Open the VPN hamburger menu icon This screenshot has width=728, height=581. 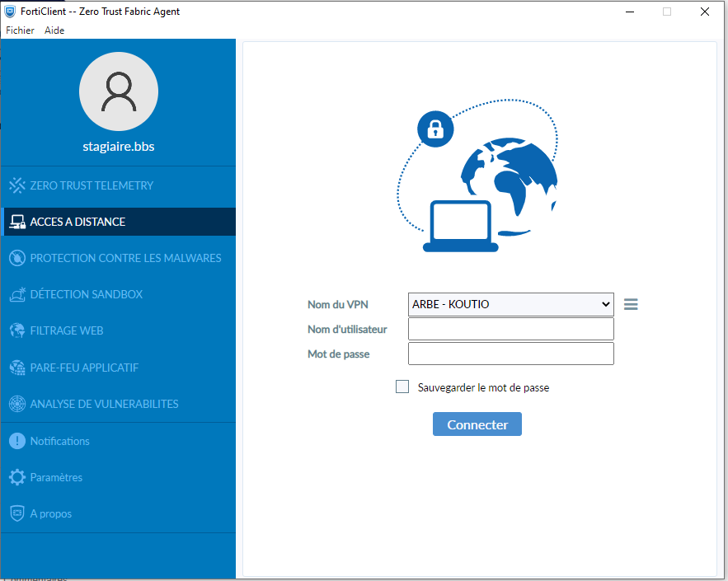tap(631, 304)
